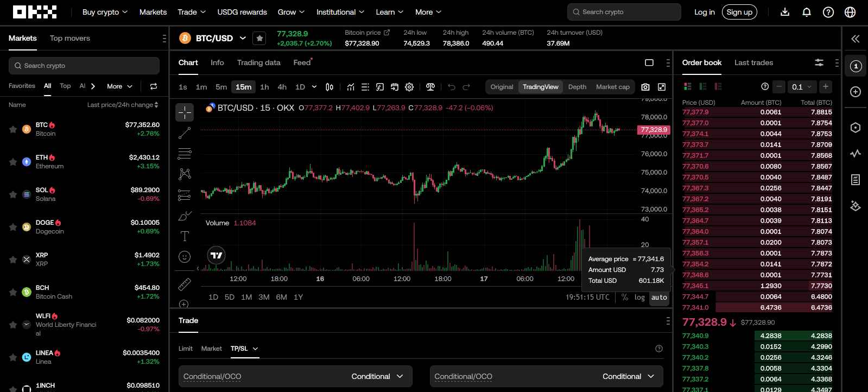Open Markets page link
The width and height of the screenshot is (868, 392).
click(x=153, y=12)
